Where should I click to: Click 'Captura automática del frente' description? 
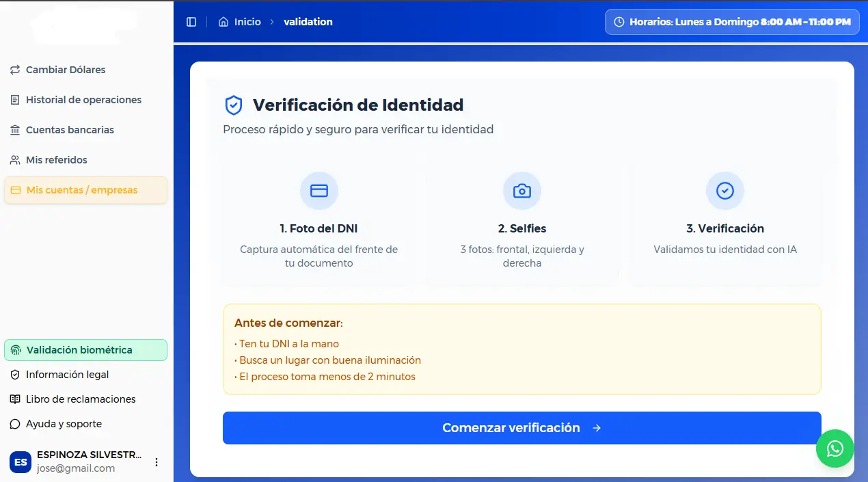pyautogui.click(x=319, y=256)
